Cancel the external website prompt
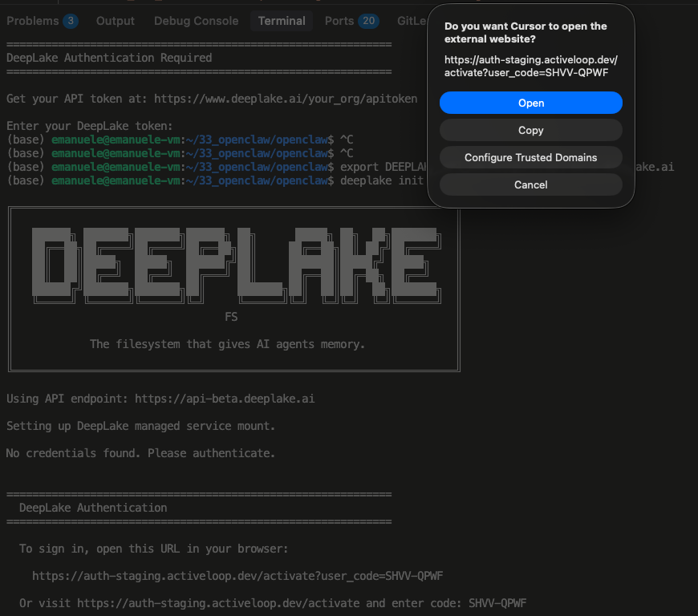Viewport: 698px width, 616px height. pos(530,184)
